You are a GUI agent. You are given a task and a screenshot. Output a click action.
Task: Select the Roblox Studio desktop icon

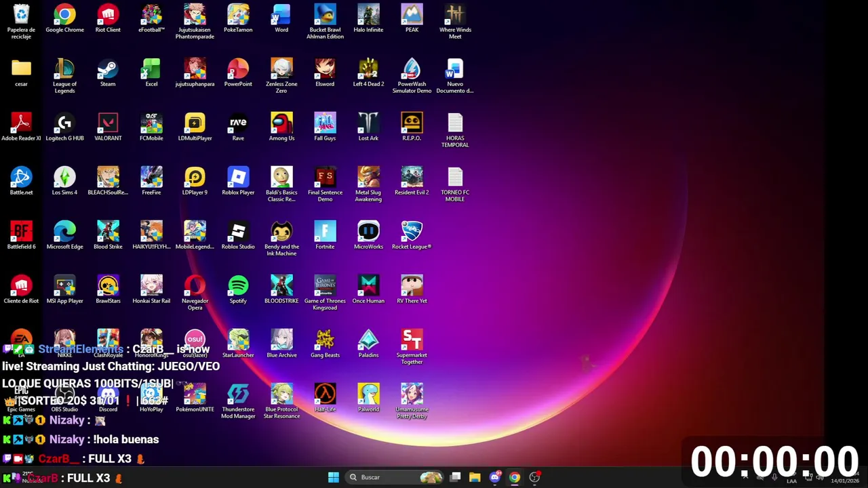pyautogui.click(x=238, y=235)
